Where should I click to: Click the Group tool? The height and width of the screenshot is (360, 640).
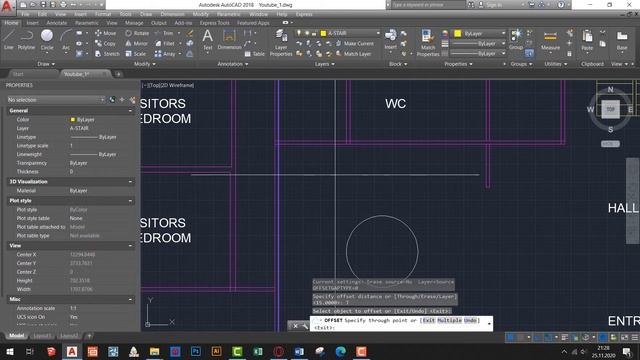pyautogui.click(x=516, y=40)
